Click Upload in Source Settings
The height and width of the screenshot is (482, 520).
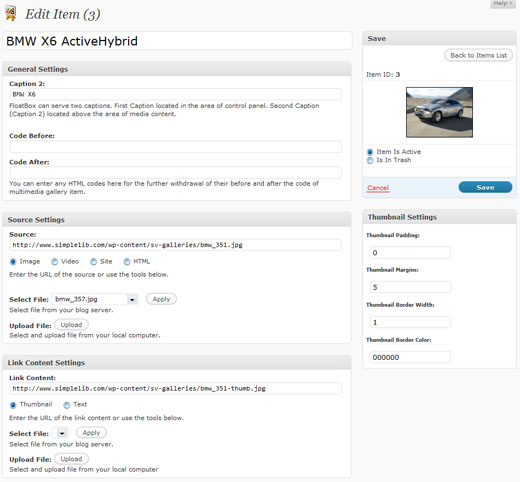pyautogui.click(x=71, y=325)
